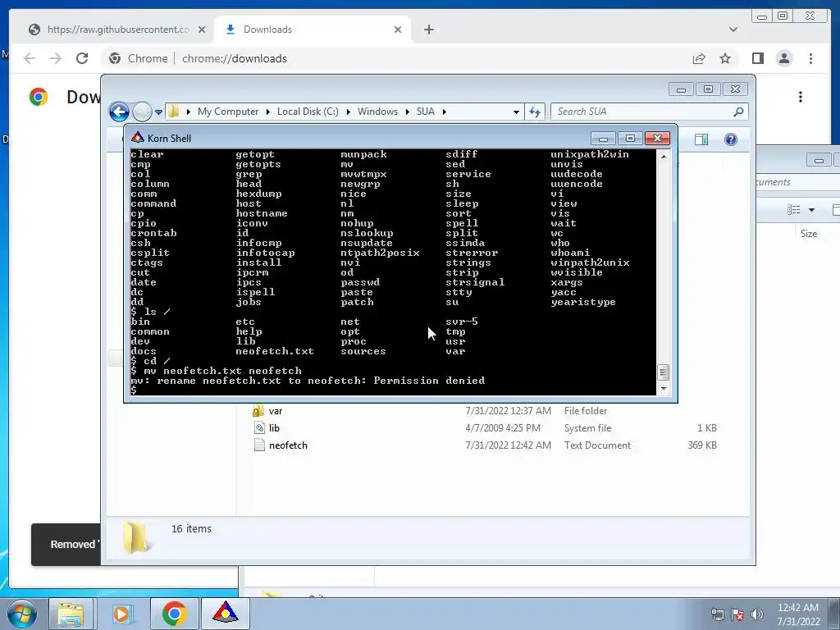Open Windows Media Player from taskbar
The image size is (840, 630).
pos(121,614)
